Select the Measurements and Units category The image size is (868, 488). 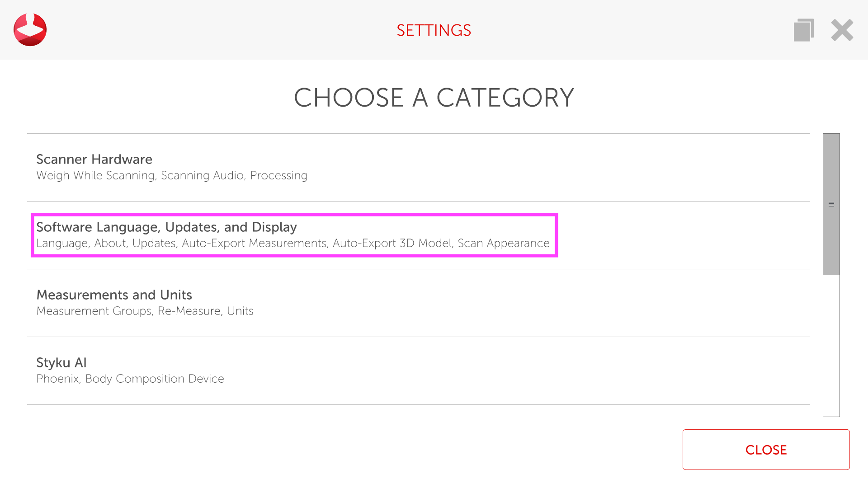click(x=114, y=295)
